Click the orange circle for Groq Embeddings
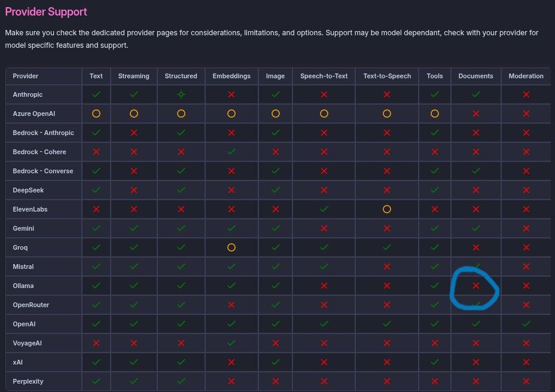Viewport: 555px width, 392px height. [231, 247]
